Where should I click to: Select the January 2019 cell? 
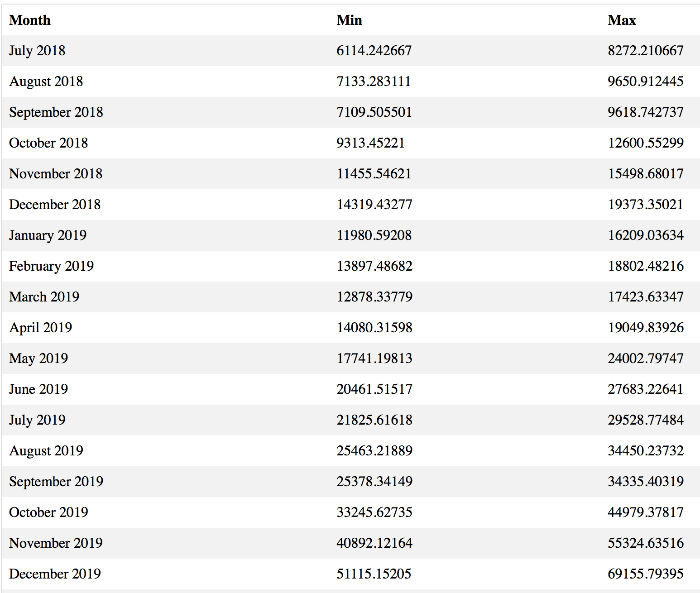coord(48,235)
